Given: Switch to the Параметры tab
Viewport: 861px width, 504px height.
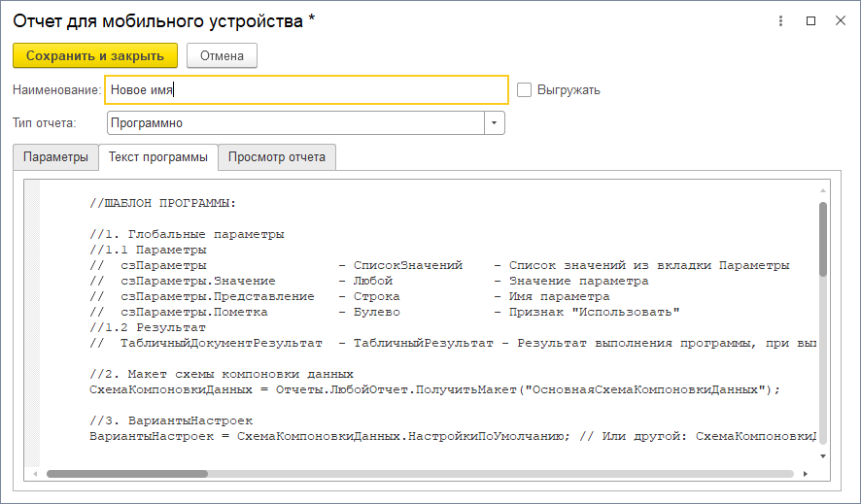Looking at the screenshot, I should [55, 157].
